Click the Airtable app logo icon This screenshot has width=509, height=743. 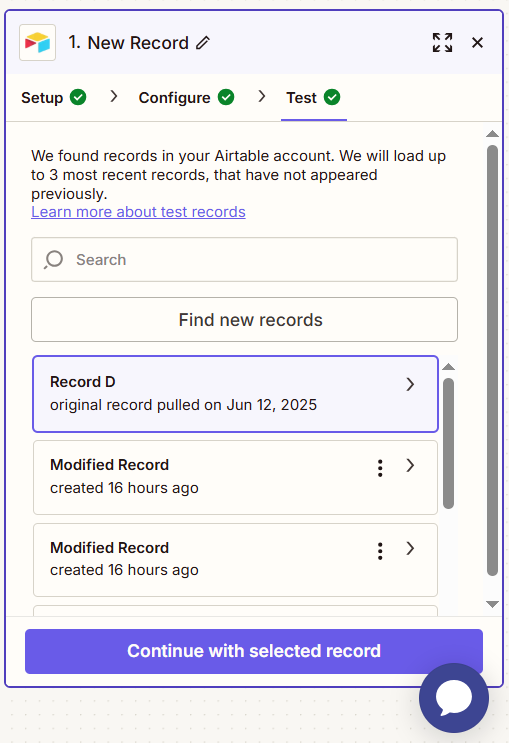37,43
